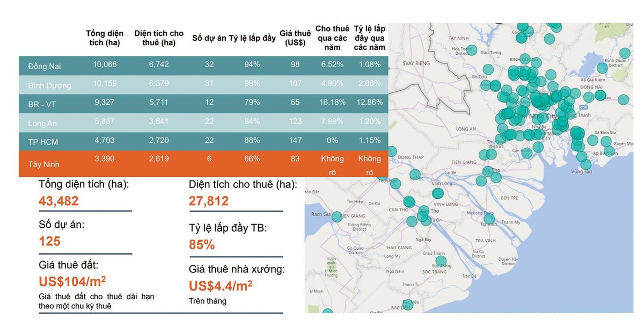This screenshot has width=644, height=332.
Task: Click the TP HCM rent price 147
Action: (x=295, y=140)
